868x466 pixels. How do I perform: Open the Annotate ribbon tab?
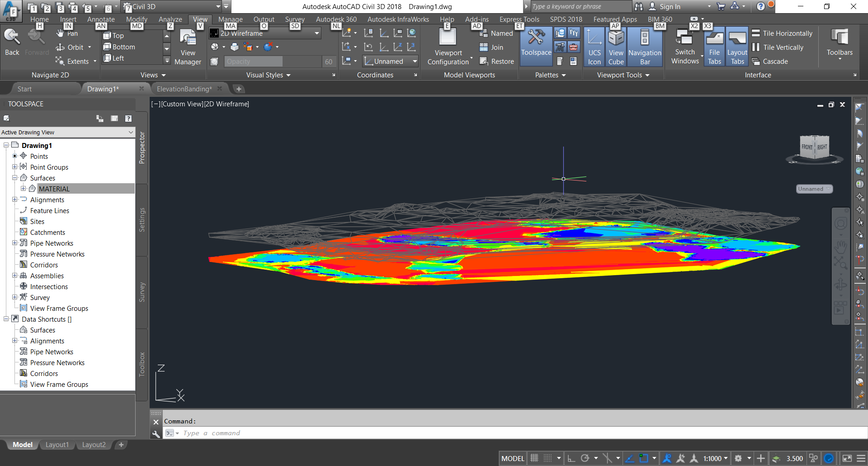point(100,19)
